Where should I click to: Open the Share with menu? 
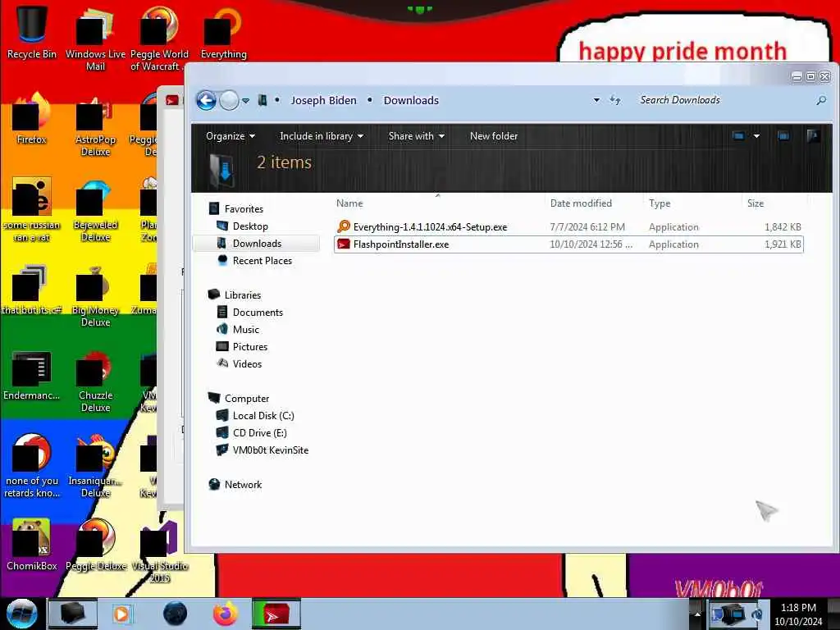(x=416, y=136)
